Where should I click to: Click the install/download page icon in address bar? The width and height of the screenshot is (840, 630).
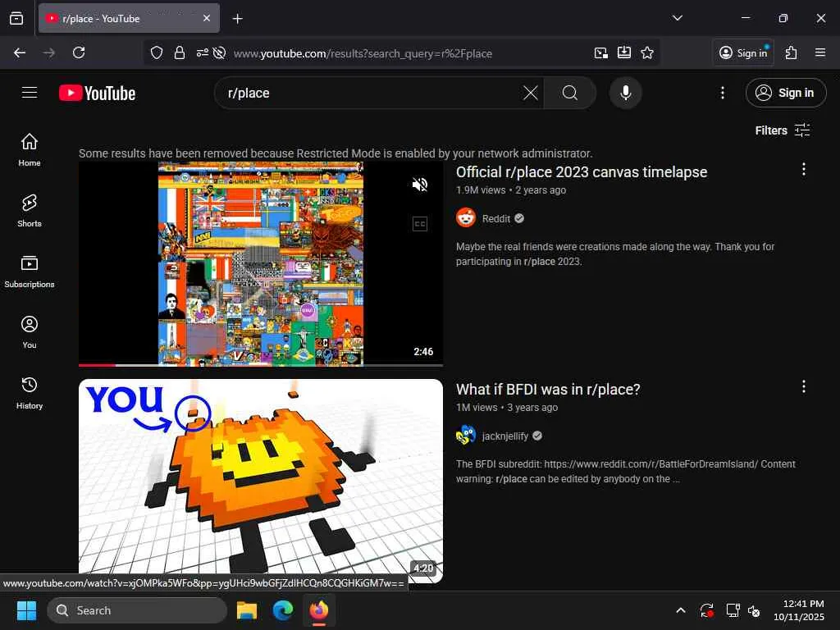pyautogui.click(x=624, y=52)
